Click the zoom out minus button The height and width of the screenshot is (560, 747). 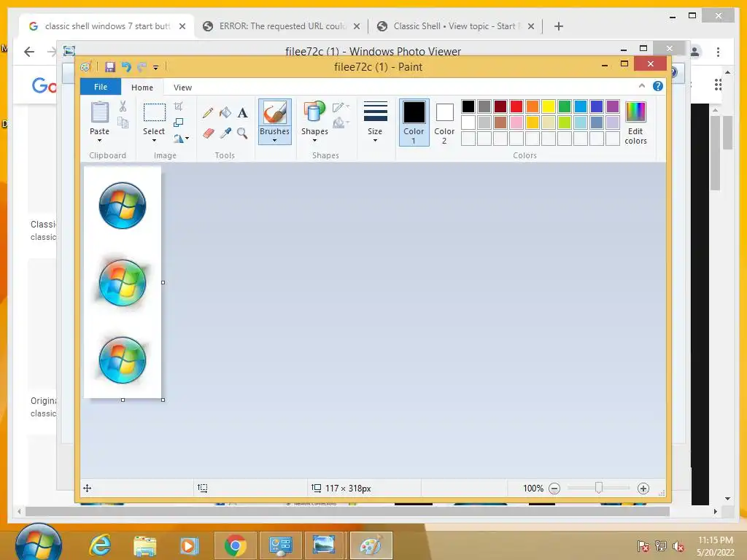[x=554, y=488]
